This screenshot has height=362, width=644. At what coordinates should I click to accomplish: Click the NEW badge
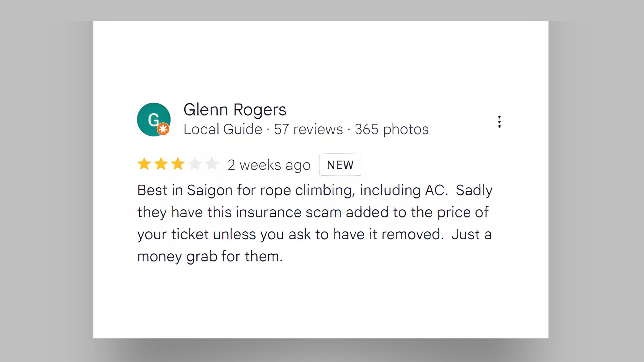tap(340, 165)
